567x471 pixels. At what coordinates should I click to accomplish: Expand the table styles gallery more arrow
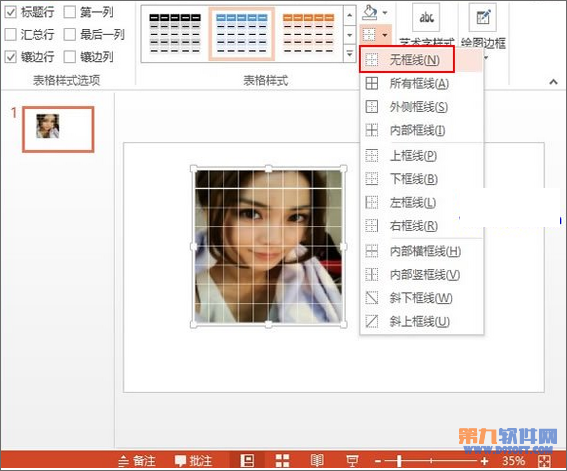click(x=349, y=54)
